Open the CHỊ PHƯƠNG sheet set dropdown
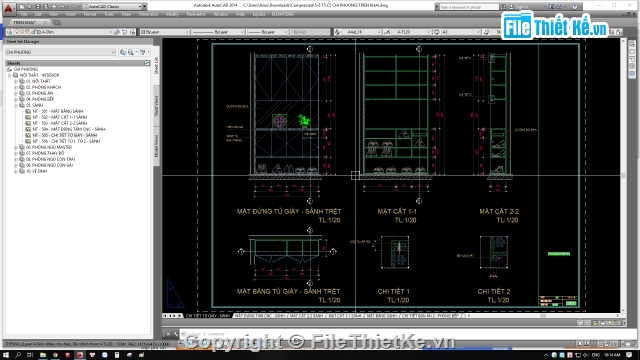 (x=60, y=52)
